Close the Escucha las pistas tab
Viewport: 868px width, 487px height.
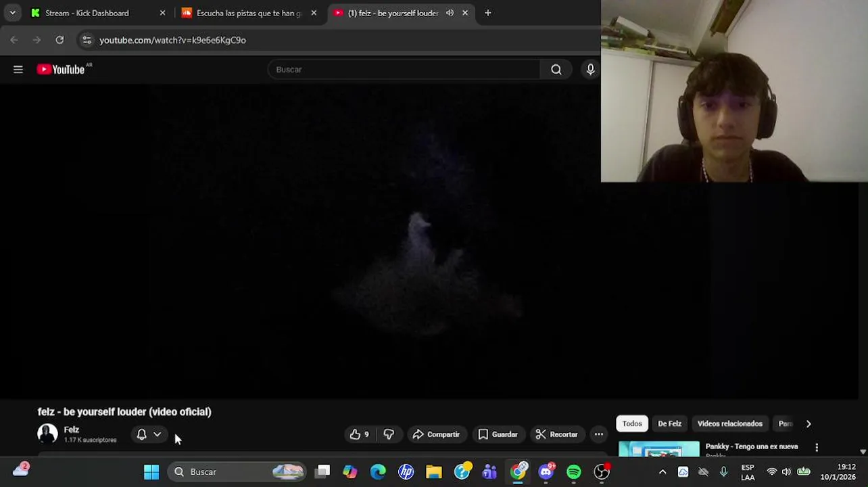[x=314, y=13]
